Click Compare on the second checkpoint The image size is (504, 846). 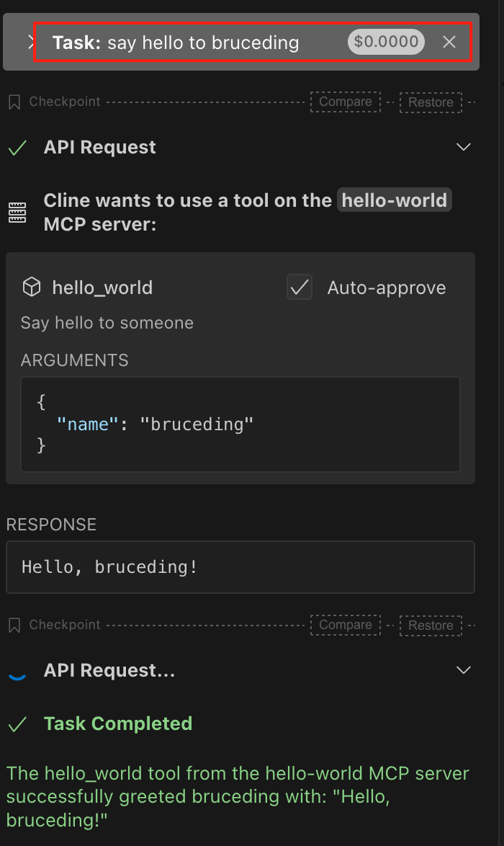pyautogui.click(x=346, y=625)
